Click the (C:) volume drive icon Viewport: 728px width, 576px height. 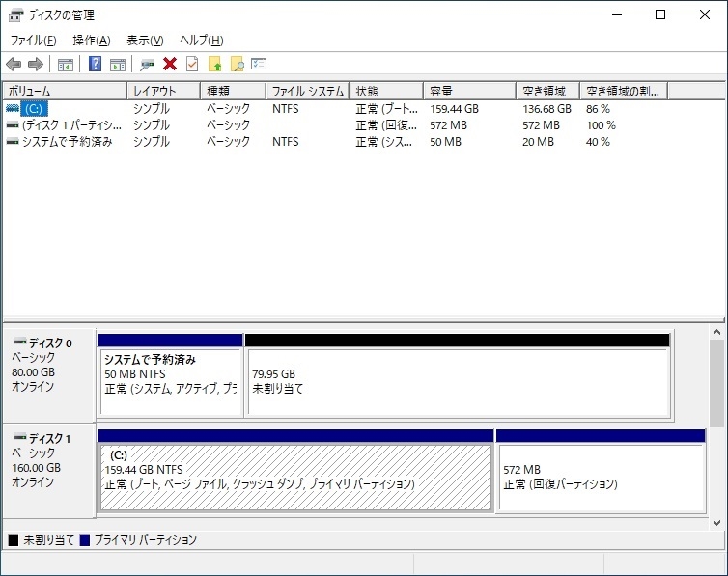13,108
